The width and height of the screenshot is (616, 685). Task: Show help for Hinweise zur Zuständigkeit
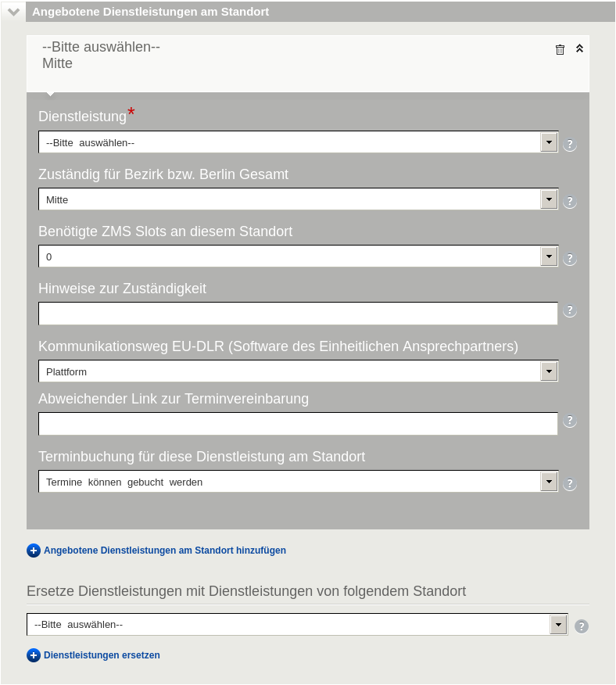pyautogui.click(x=569, y=310)
